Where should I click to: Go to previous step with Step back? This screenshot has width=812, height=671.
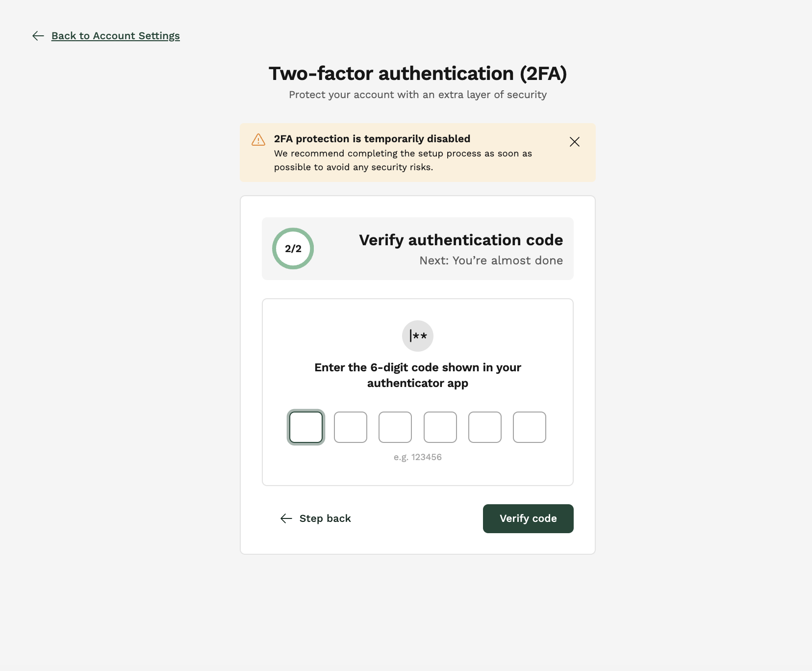tap(316, 518)
